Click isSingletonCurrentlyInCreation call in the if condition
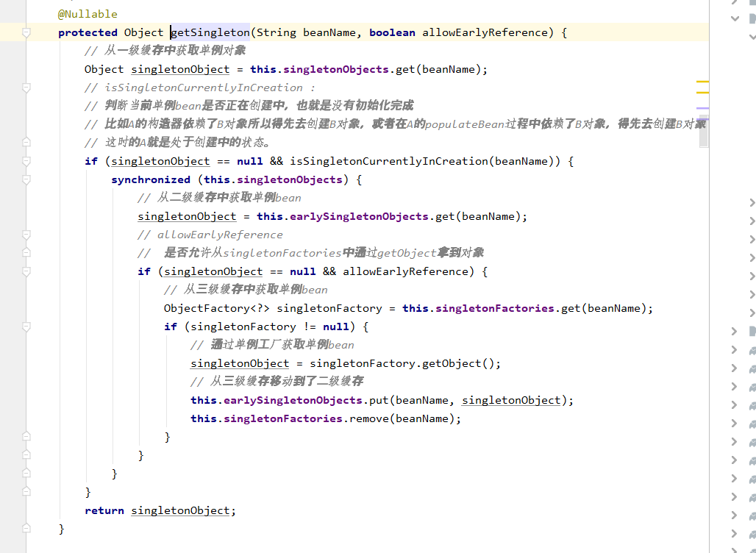 (x=389, y=161)
